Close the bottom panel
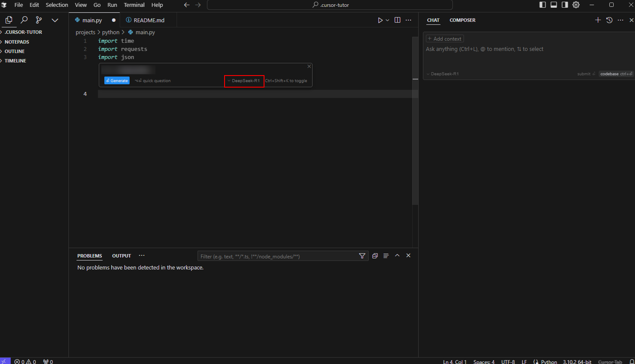635x364 pixels. coord(408,255)
